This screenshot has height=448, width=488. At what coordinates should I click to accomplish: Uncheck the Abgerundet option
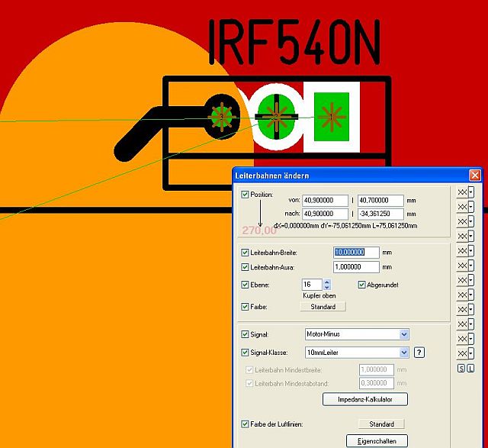click(361, 285)
